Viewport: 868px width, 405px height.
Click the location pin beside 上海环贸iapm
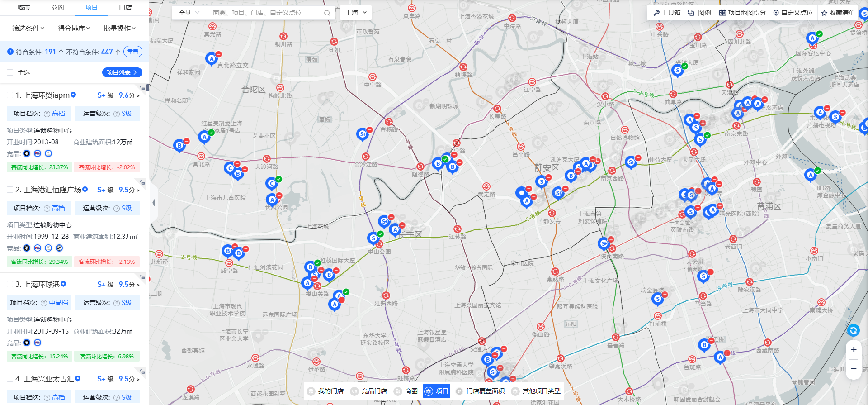pos(73,95)
